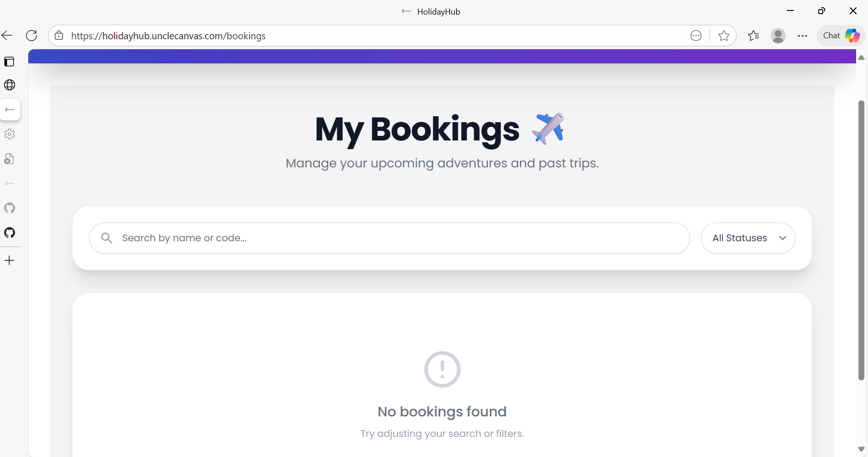Open the globe tab in sidebar
Screen dimensions: 868x457
coord(10,85)
